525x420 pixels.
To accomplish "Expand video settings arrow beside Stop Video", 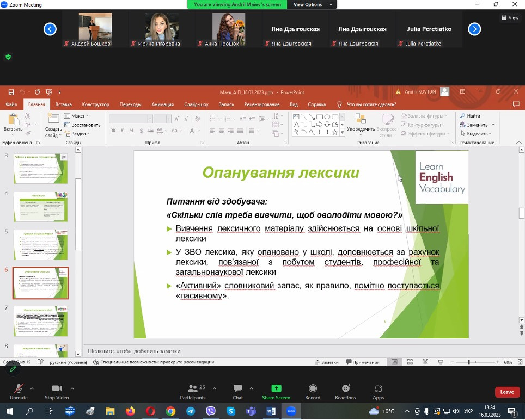I will click(x=72, y=388).
